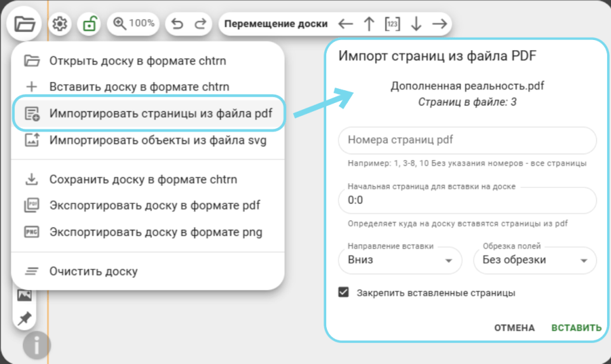
Task: Toggle the green board lock icon
Action: click(x=89, y=24)
